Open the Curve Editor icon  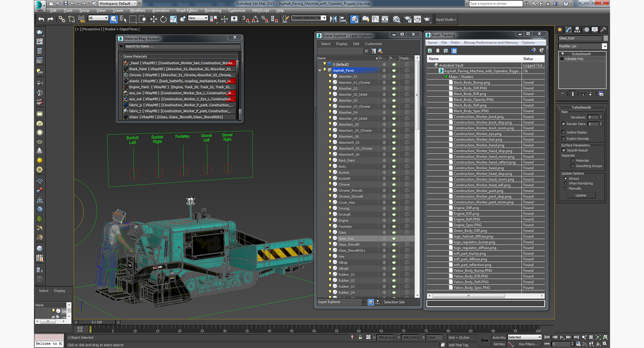[376, 19]
